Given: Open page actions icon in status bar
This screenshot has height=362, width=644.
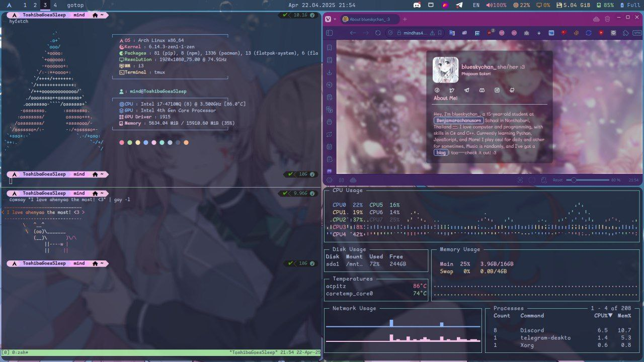Looking at the screenshot, I should (543, 180).
